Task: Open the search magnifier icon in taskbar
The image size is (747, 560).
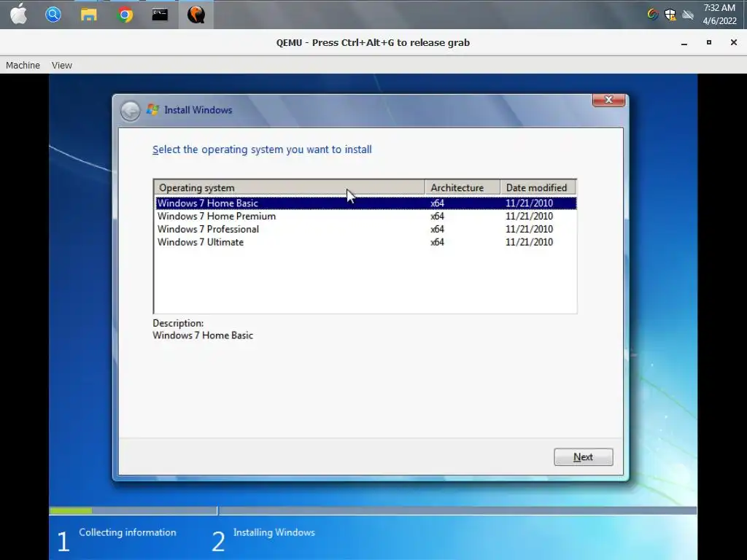Action: (53, 15)
